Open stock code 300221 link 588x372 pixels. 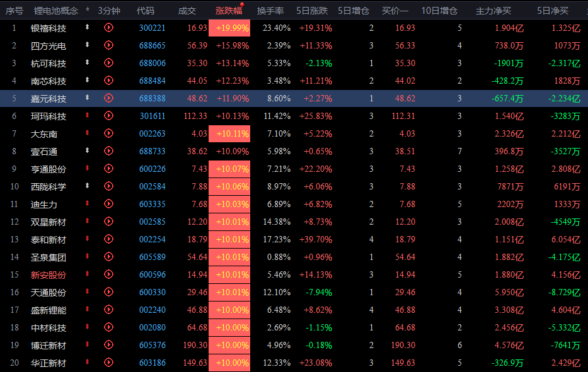click(153, 28)
